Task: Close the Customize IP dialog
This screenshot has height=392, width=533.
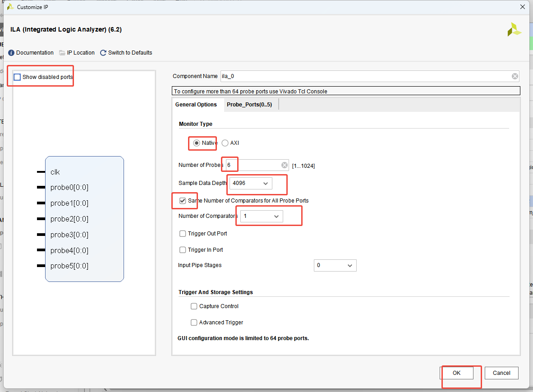Action: [x=523, y=7]
